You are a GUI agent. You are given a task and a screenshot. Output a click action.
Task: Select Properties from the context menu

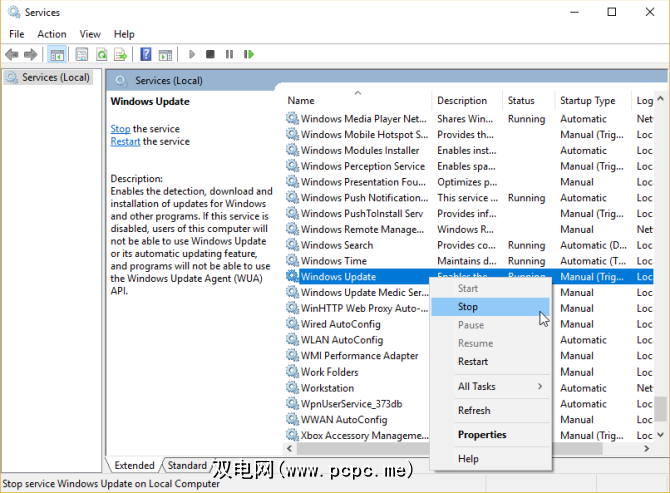(482, 435)
